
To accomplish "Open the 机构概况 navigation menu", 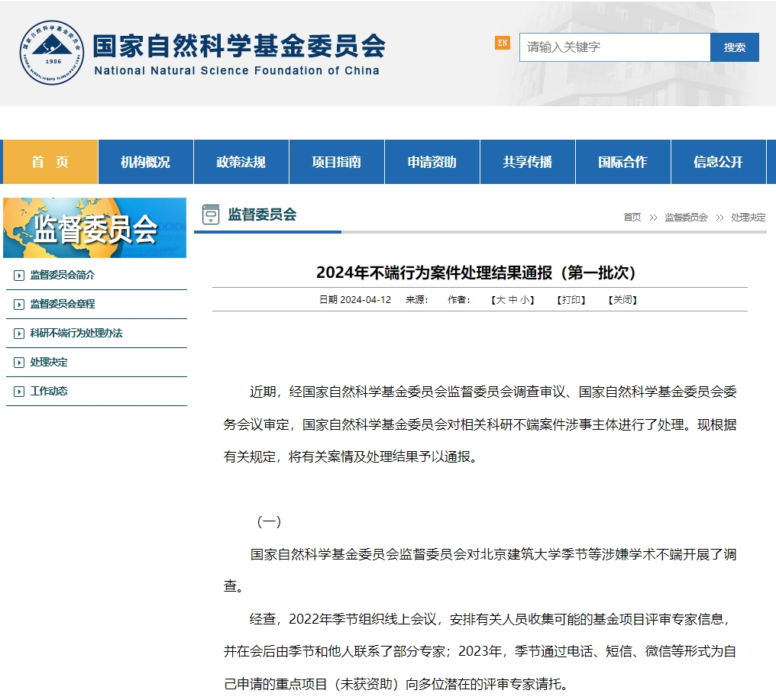I will click(145, 162).
